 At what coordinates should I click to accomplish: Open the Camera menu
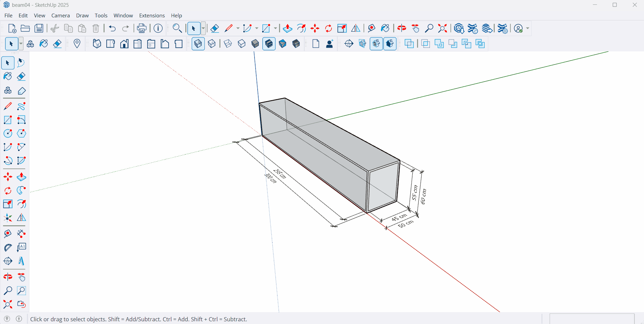coord(60,16)
